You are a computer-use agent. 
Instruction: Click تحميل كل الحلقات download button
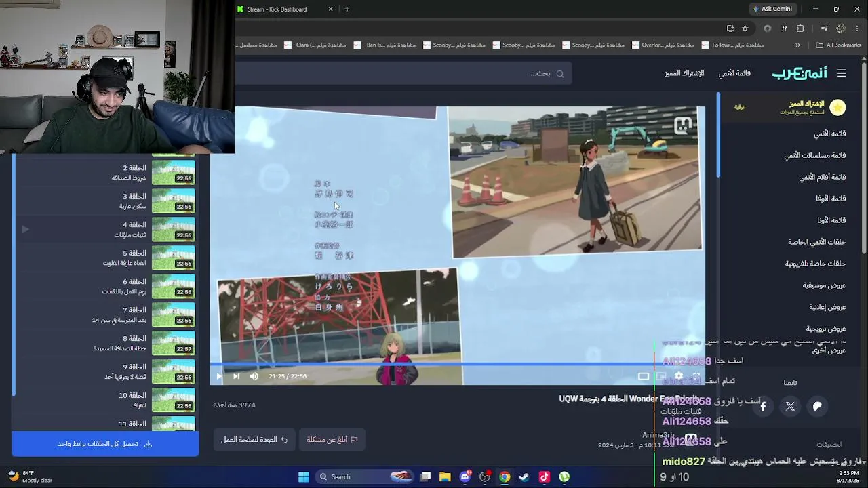point(105,444)
